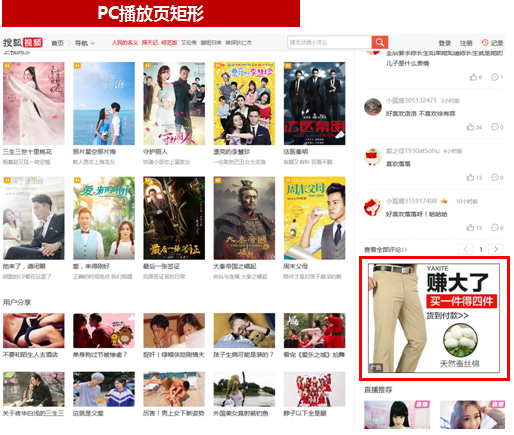
Task: Focus the search input field
Action: pos(329,42)
